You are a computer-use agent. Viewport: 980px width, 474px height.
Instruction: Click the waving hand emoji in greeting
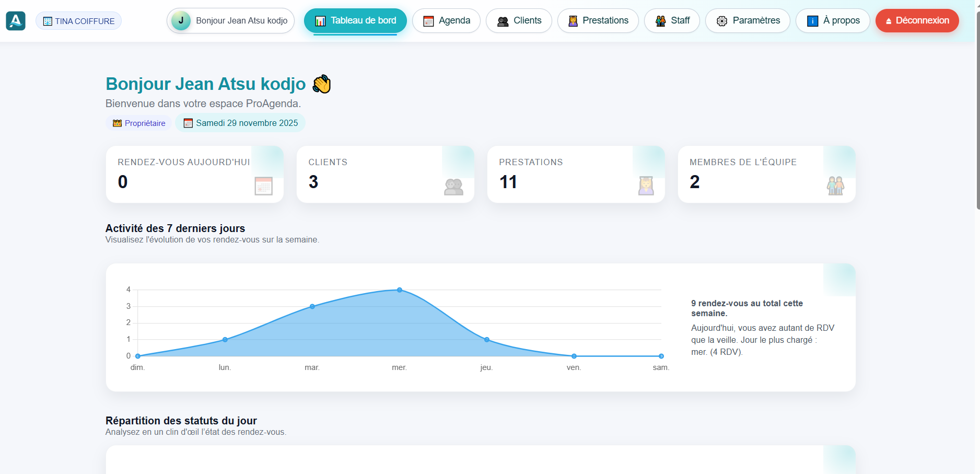322,84
